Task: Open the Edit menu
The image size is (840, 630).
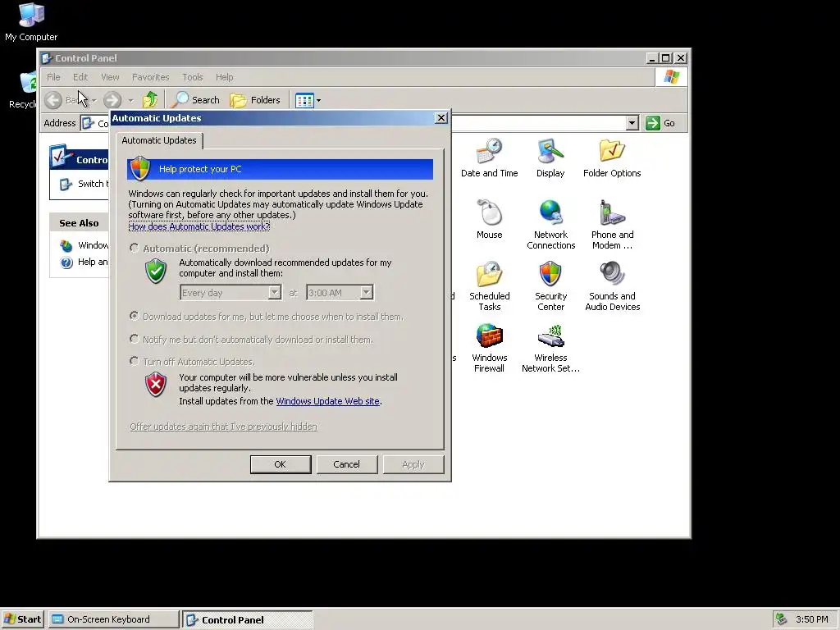Action: [80, 77]
